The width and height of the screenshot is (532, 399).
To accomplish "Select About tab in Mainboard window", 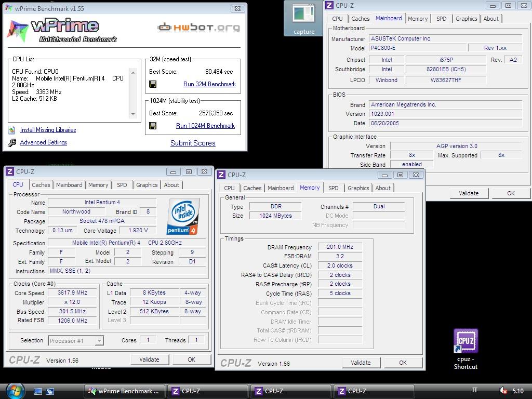I will (x=491, y=19).
